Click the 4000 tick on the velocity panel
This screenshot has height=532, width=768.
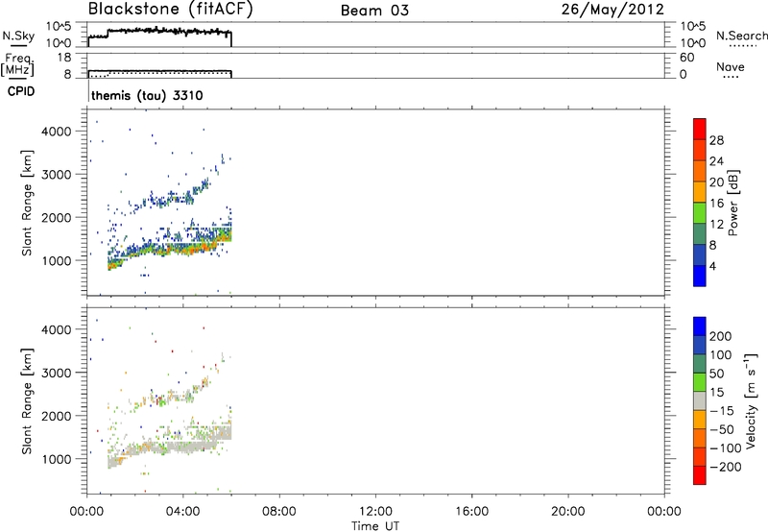(56, 329)
